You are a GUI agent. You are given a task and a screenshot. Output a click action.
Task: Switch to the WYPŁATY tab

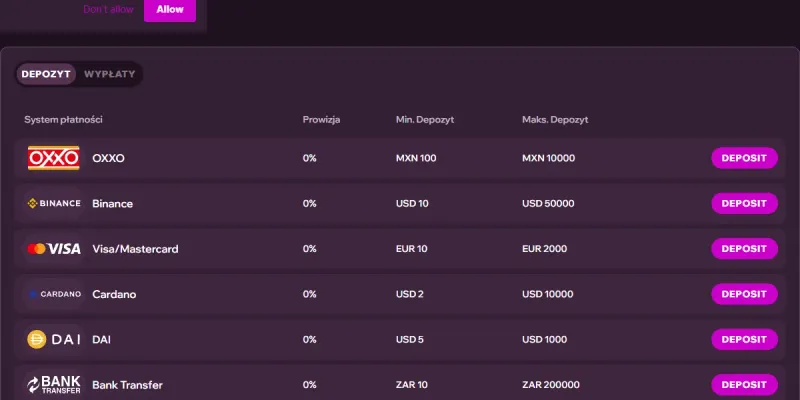point(110,74)
